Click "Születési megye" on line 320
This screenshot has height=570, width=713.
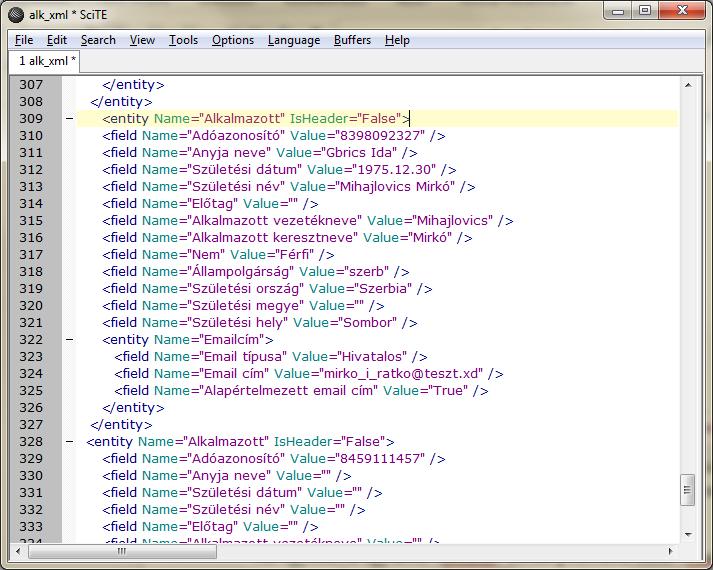click(x=246, y=305)
